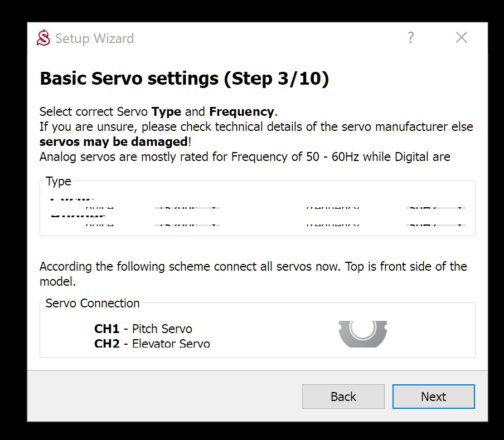The width and height of the screenshot is (504, 440).
Task: Open the Cyclic servo pulse dropdown
Action: (187, 208)
